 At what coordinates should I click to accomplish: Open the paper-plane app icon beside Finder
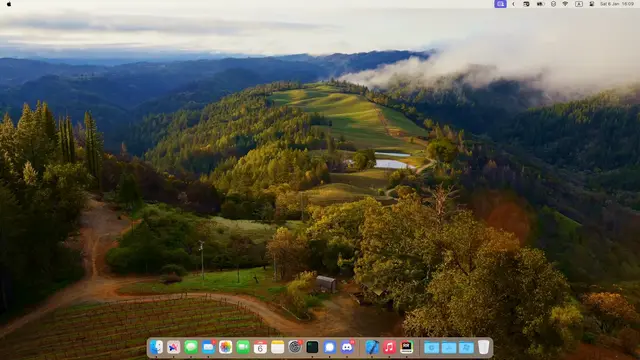click(173, 347)
